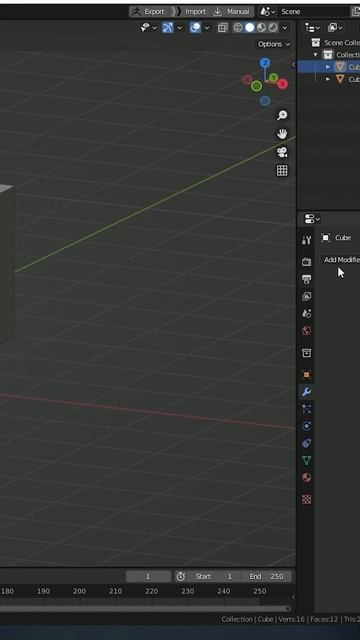Toggle viewport gizmos display
This screenshot has width=360, height=640.
pos(168,28)
